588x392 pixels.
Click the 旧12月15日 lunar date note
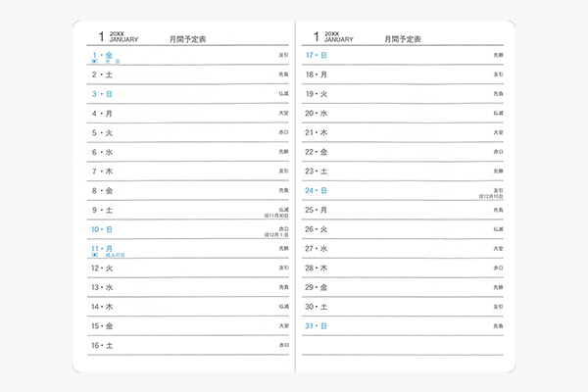click(491, 197)
